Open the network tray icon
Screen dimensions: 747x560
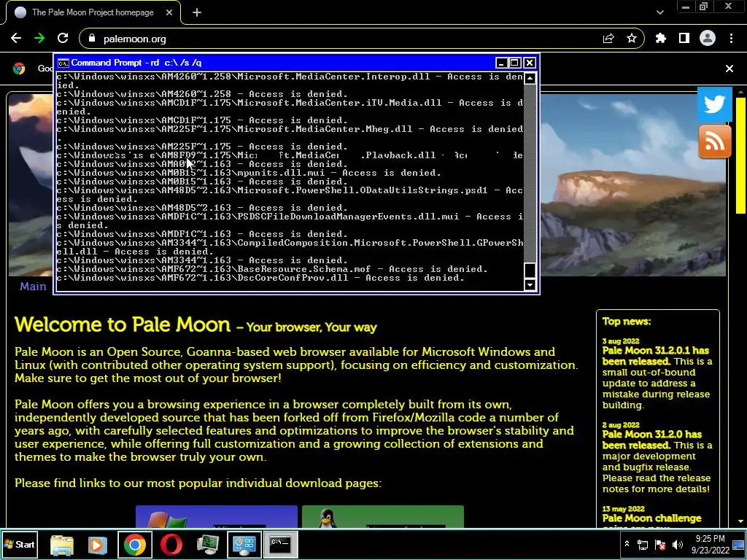pos(643,545)
